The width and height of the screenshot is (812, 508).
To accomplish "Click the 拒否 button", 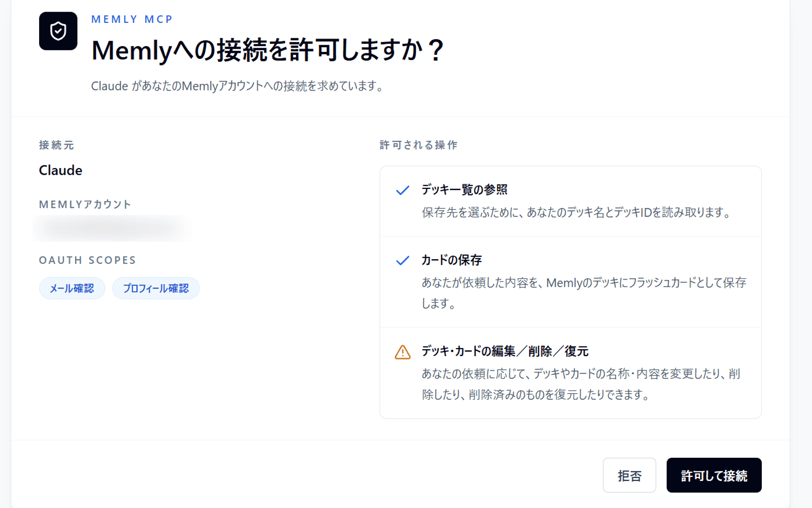I will tap(629, 475).
